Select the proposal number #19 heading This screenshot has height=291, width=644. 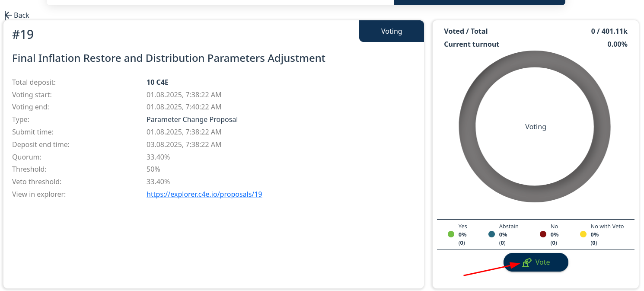click(23, 35)
